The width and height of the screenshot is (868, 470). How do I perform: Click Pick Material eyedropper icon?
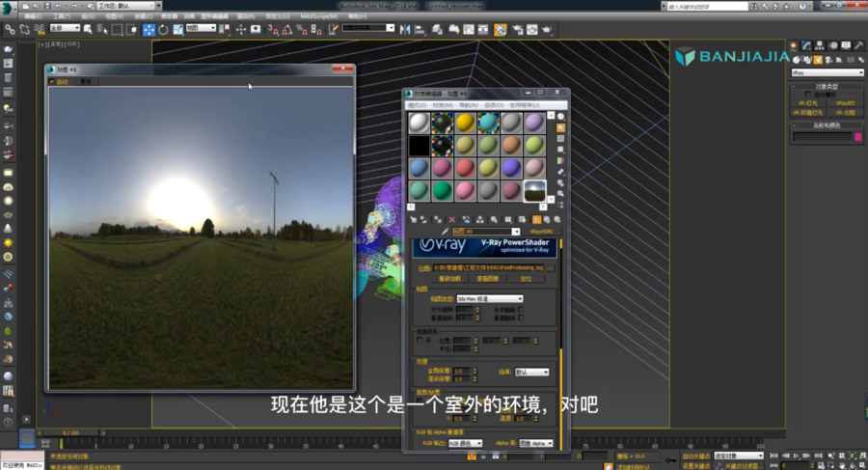tap(445, 232)
